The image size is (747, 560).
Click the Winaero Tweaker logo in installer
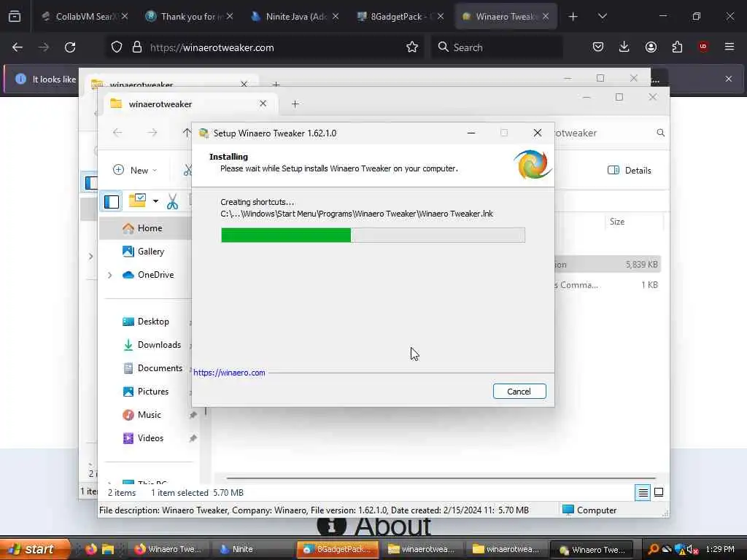coord(533,164)
